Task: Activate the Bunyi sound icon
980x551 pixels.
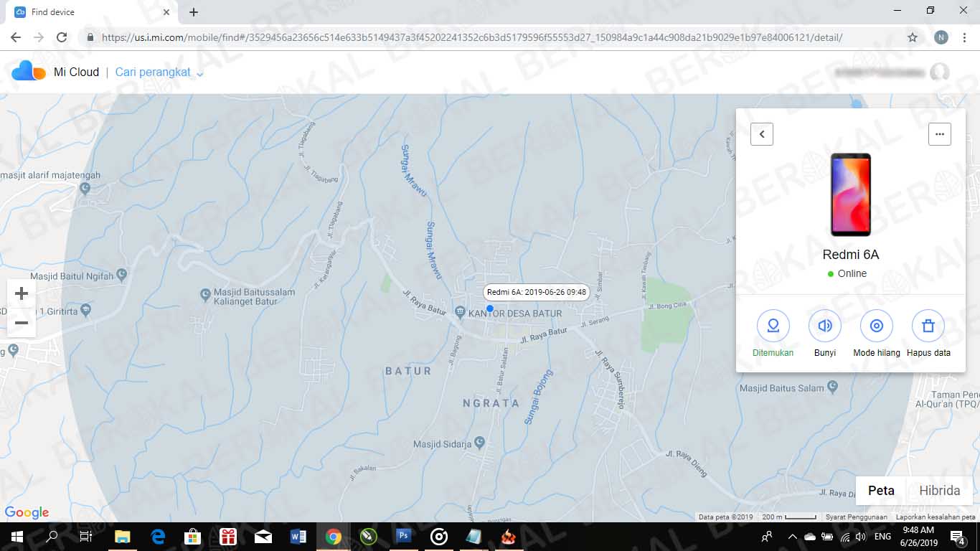Action: point(824,326)
